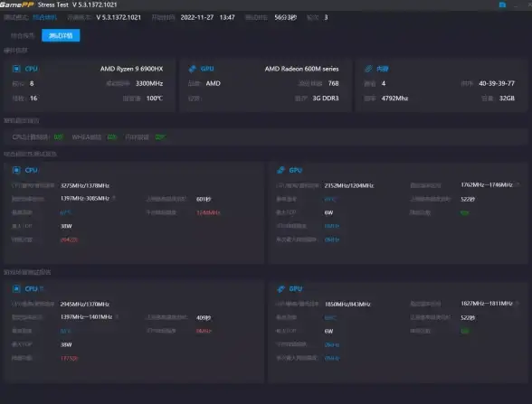Click the stream processor count 768

(334, 83)
